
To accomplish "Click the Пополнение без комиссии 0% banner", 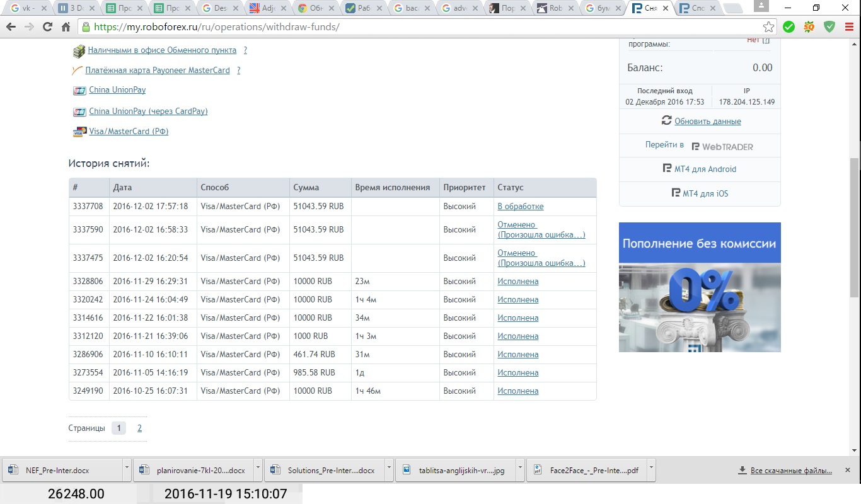I will (x=700, y=287).
